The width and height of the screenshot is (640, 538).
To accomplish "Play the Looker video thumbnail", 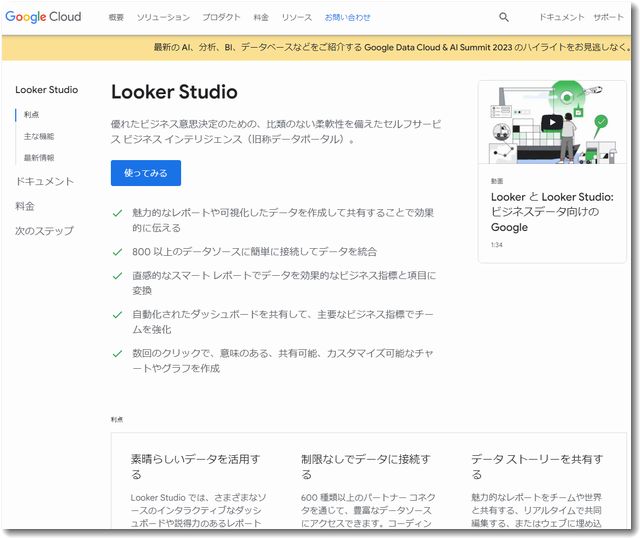I will click(x=551, y=122).
